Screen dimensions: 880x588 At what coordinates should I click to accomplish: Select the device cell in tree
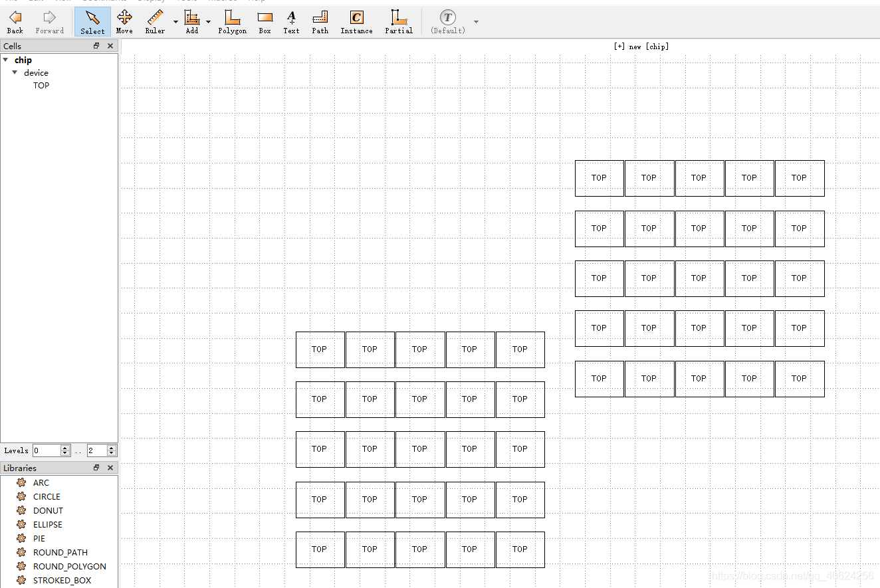click(36, 72)
